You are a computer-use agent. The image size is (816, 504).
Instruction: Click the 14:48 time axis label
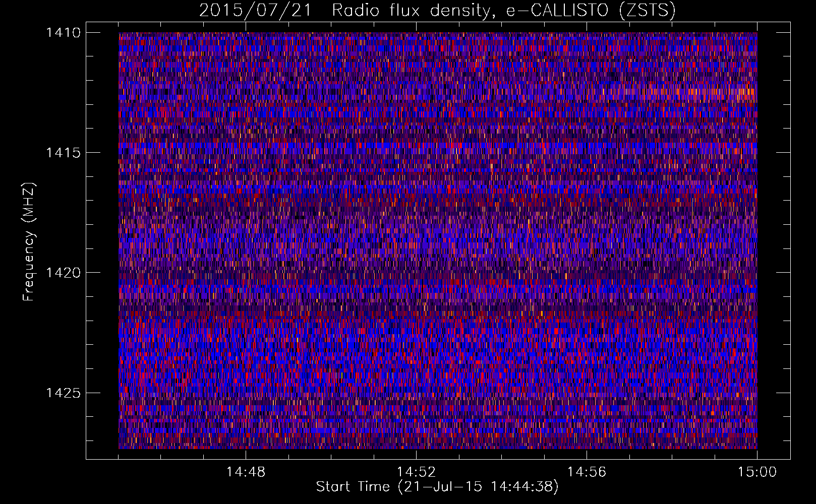click(x=246, y=472)
